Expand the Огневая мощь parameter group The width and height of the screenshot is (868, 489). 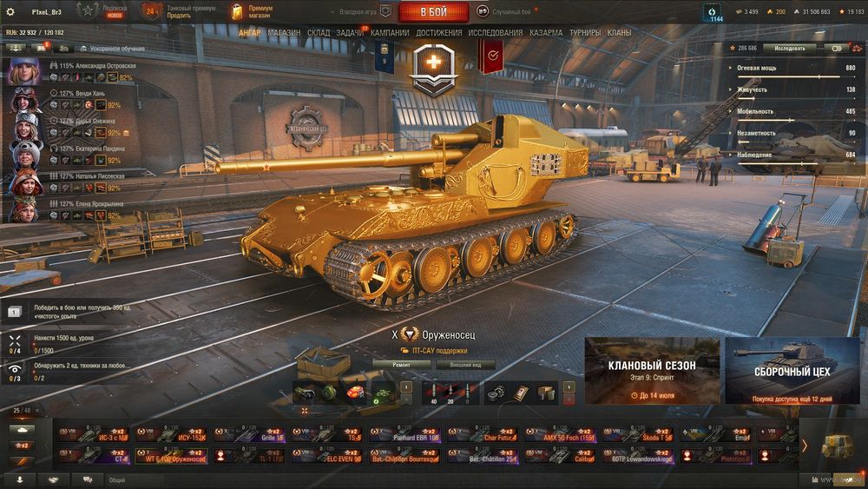[x=756, y=68]
